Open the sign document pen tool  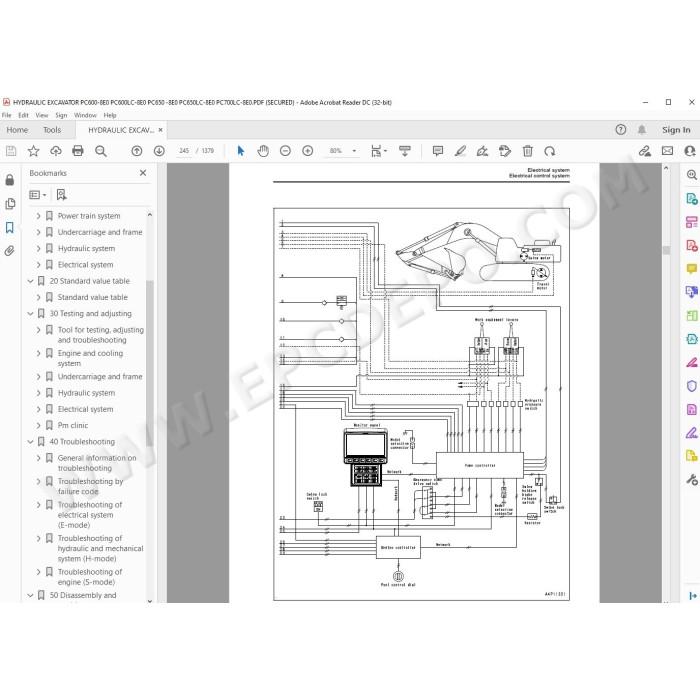tap(482, 151)
